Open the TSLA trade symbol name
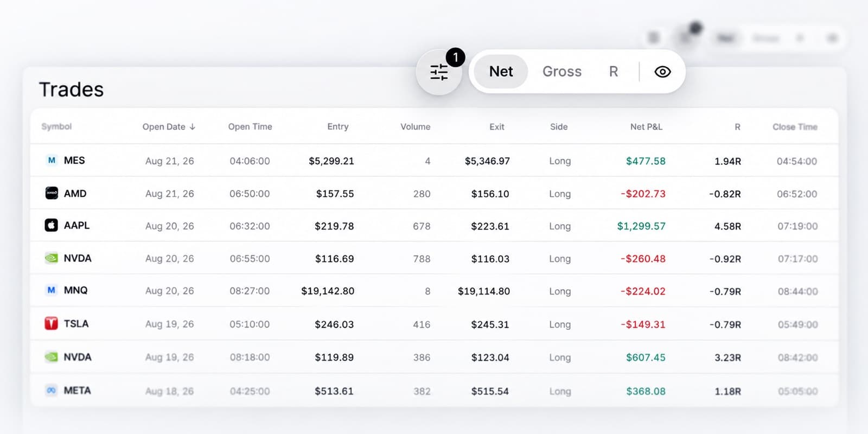This screenshot has width=868, height=434. pyautogui.click(x=76, y=323)
